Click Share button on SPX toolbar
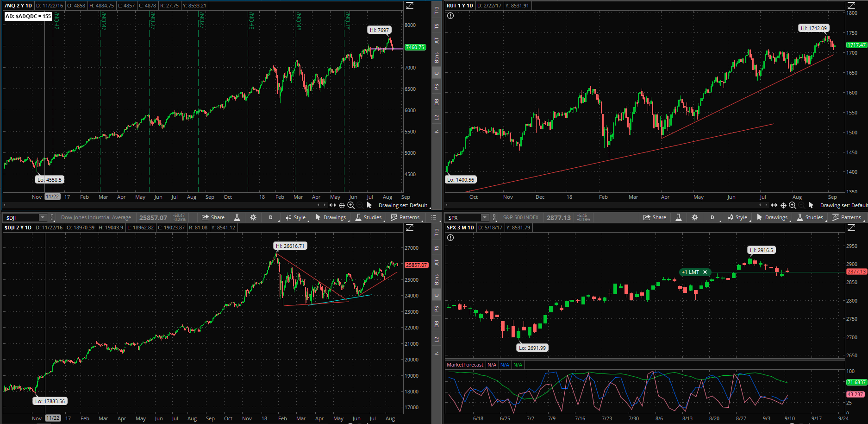The height and width of the screenshot is (424, 868). coord(655,217)
